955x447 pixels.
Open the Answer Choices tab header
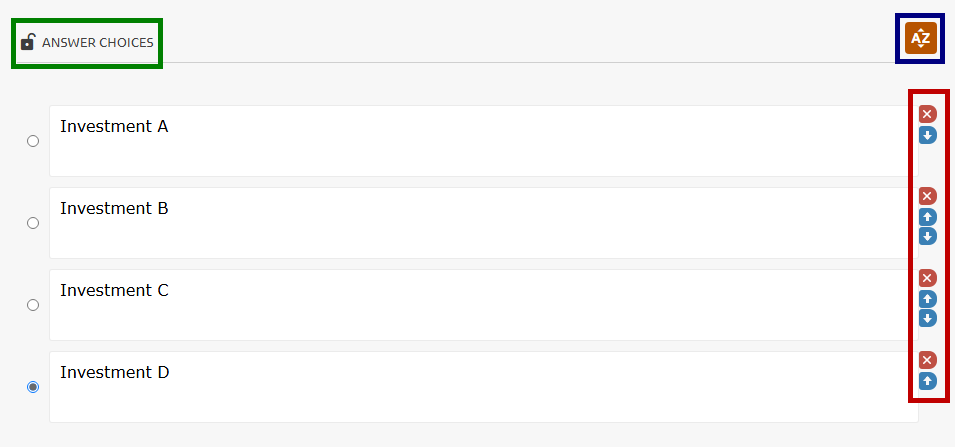click(97, 43)
